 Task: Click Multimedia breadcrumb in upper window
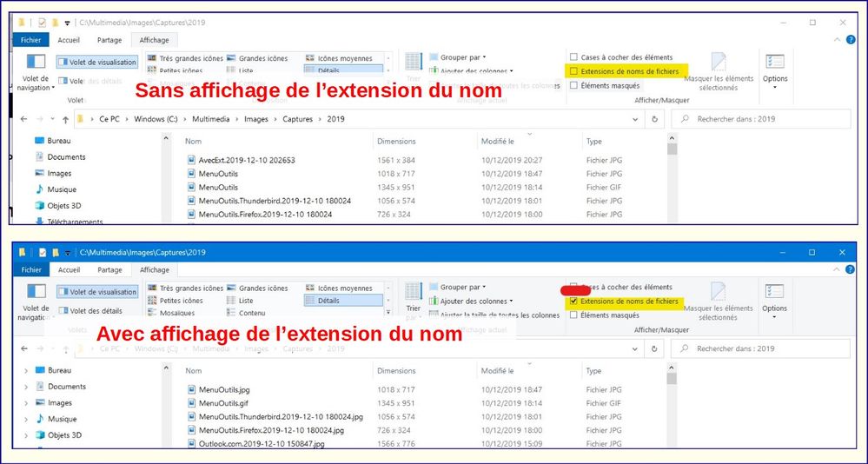[211, 119]
